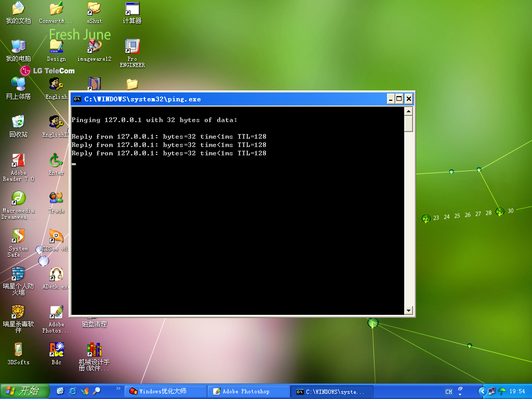Image resolution: width=532 pixels, height=399 pixels.
Task: Click the CH language bar indicator
Action: coord(448,391)
